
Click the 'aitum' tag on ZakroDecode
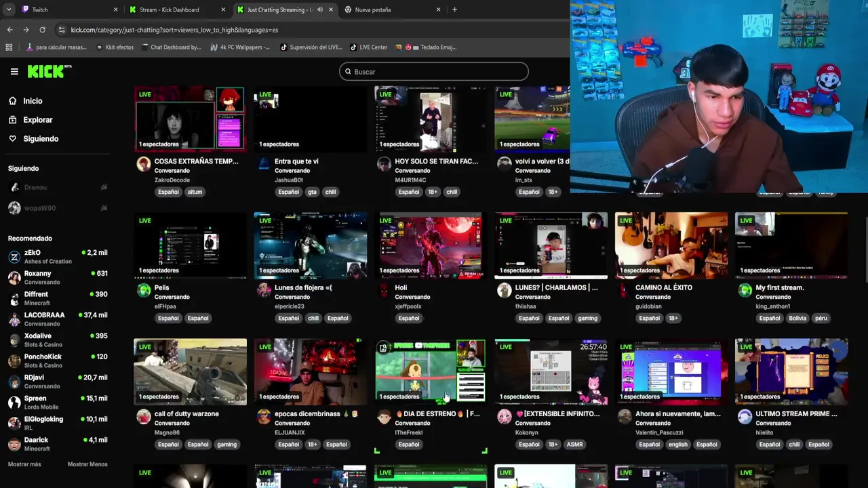point(195,192)
